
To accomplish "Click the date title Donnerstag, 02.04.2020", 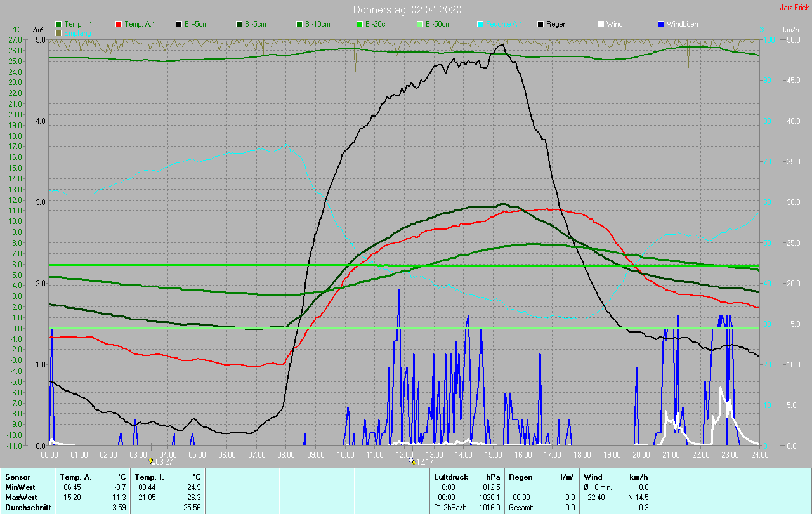I will click(x=407, y=10).
